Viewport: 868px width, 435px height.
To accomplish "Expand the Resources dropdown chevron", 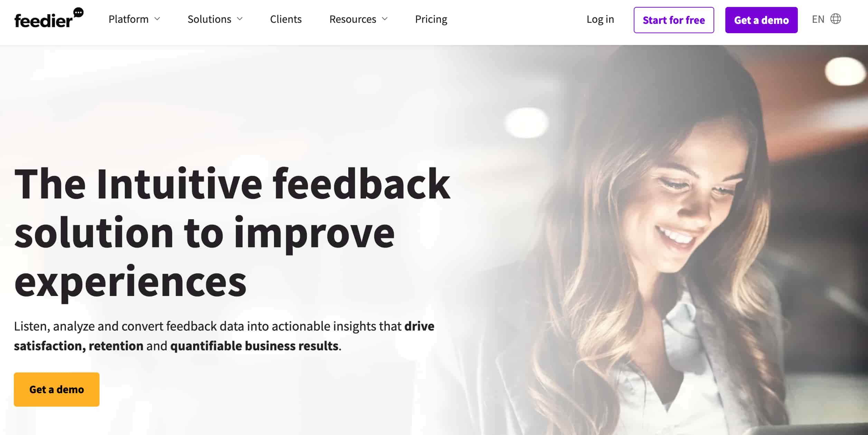I will (x=385, y=19).
